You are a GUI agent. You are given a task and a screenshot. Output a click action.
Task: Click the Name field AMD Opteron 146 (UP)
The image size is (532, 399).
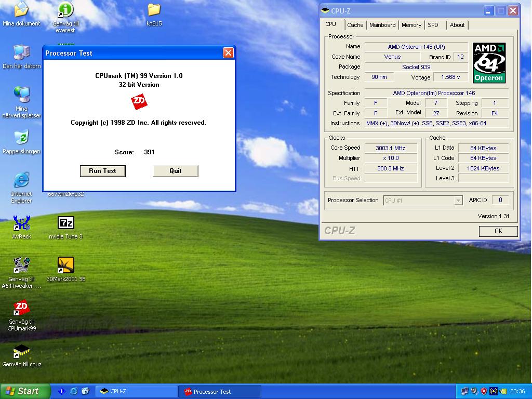point(416,47)
